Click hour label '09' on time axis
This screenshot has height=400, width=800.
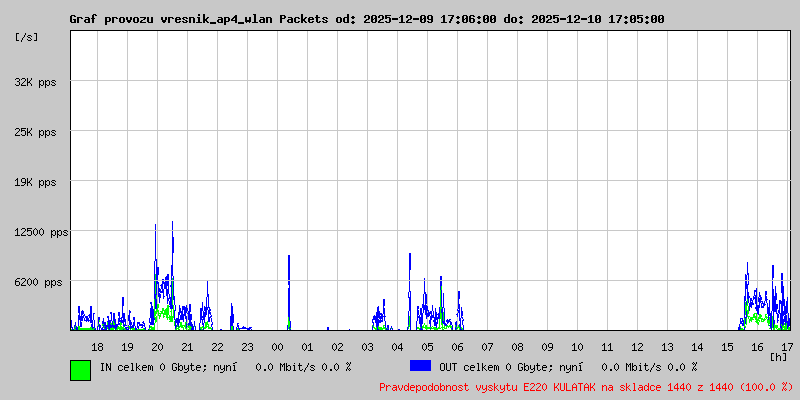(547, 347)
